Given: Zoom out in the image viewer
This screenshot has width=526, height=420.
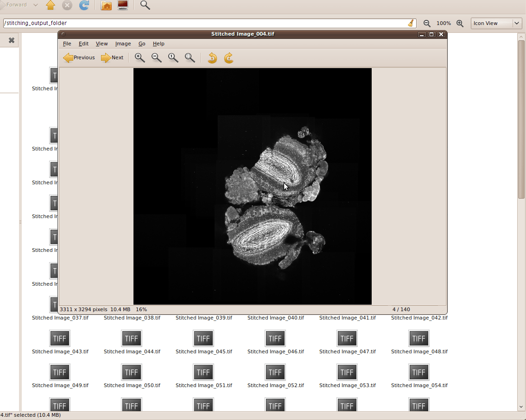Looking at the screenshot, I should (156, 57).
